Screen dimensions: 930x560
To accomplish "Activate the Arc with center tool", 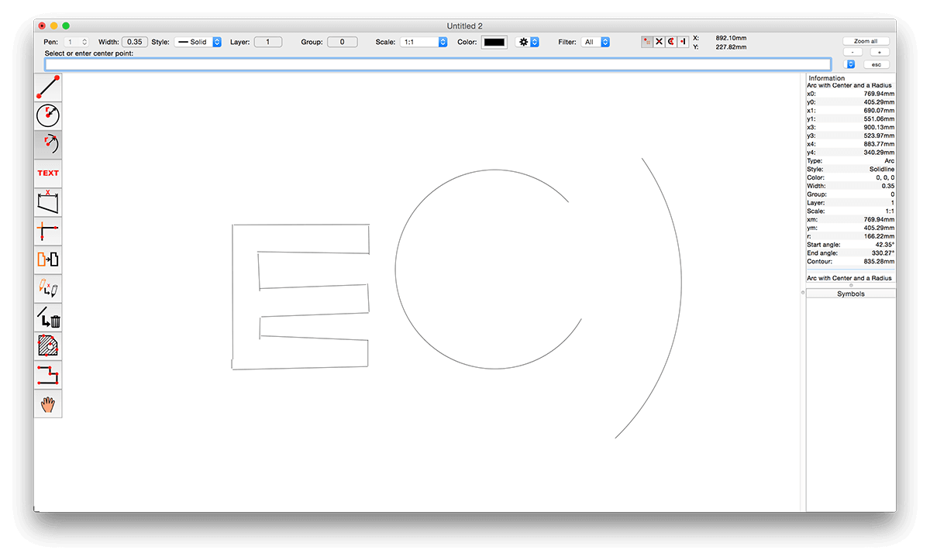I will pyautogui.click(x=47, y=144).
